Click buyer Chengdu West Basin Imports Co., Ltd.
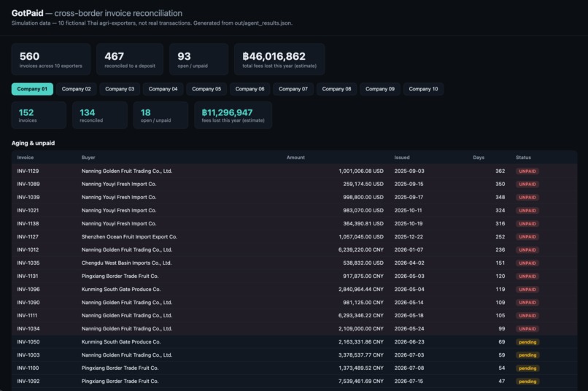The width and height of the screenshot is (588, 391). point(126,263)
